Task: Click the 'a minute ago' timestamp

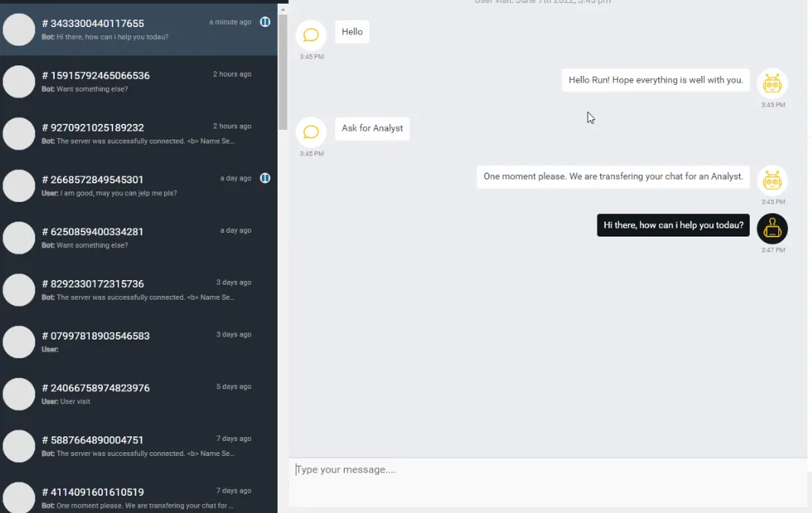Action: (230, 22)
